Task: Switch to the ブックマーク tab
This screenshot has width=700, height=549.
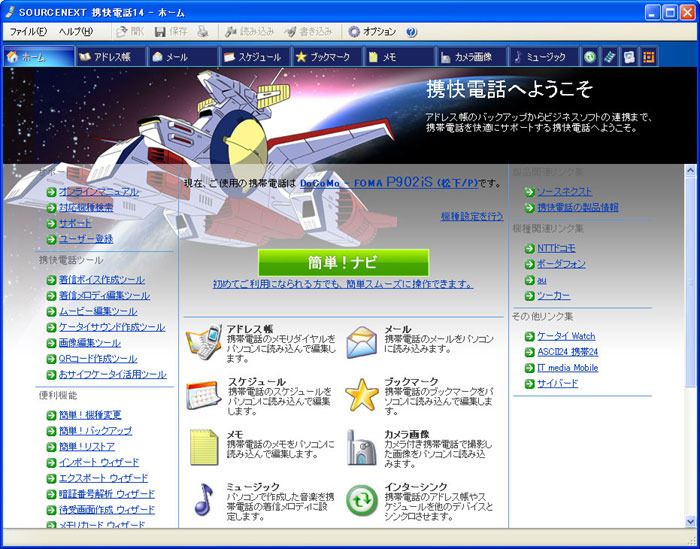Action: pyautogui.click(x=328, y=57)
